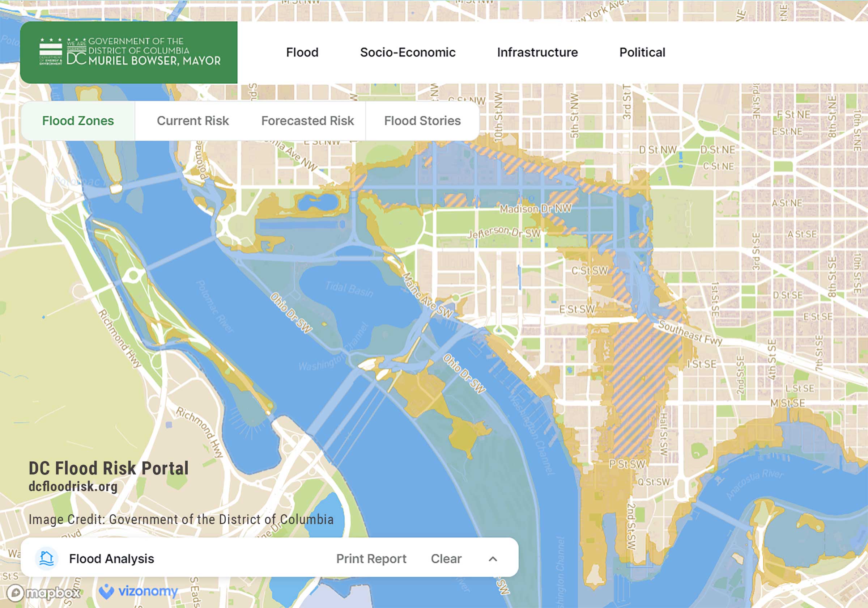Switch to the Forecasted Risk view

pyautogui.click(x=307, y=121)
